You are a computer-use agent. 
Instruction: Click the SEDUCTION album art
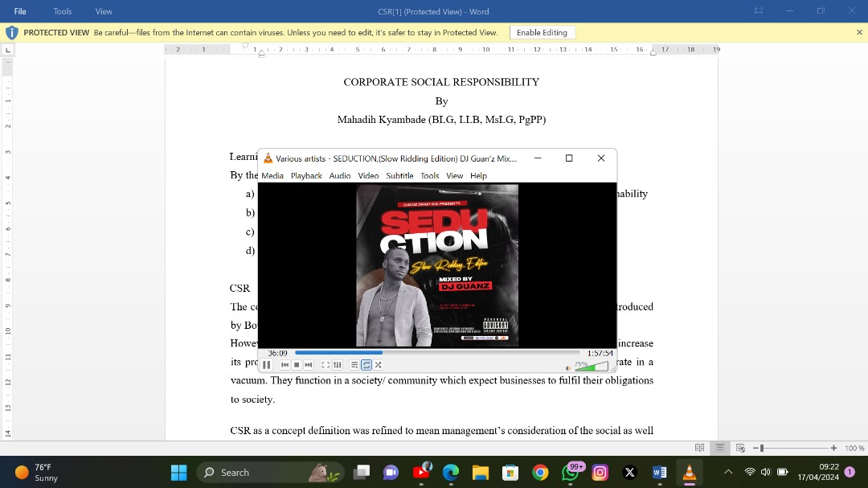[437, 265]
